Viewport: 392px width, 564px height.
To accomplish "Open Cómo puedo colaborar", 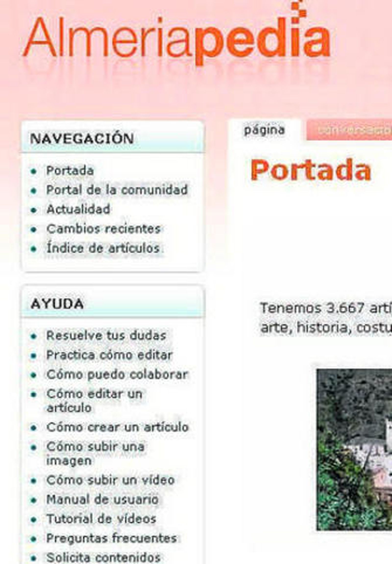I will click(x=117, y=374).
